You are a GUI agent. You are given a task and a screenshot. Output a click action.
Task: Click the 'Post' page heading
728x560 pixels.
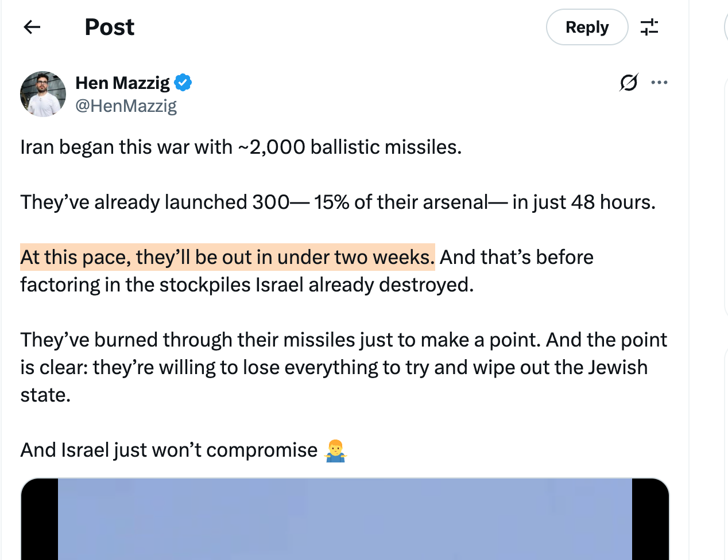[x=109, y=27]
